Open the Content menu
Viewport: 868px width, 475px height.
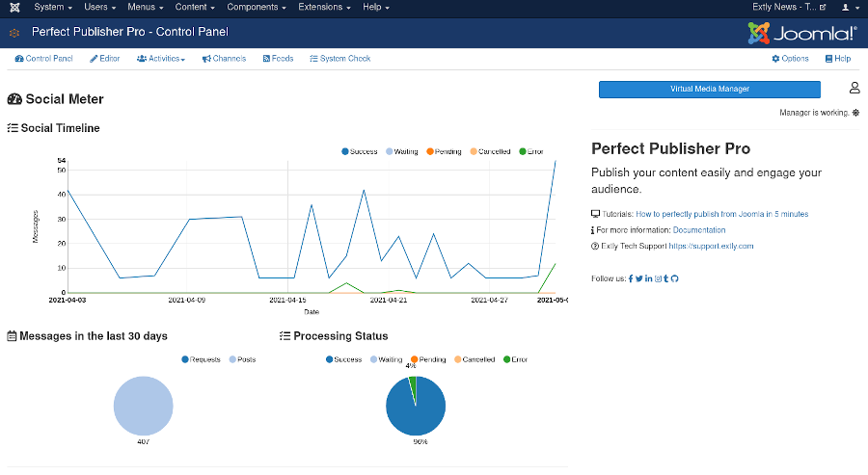click(x=195, y=7)
